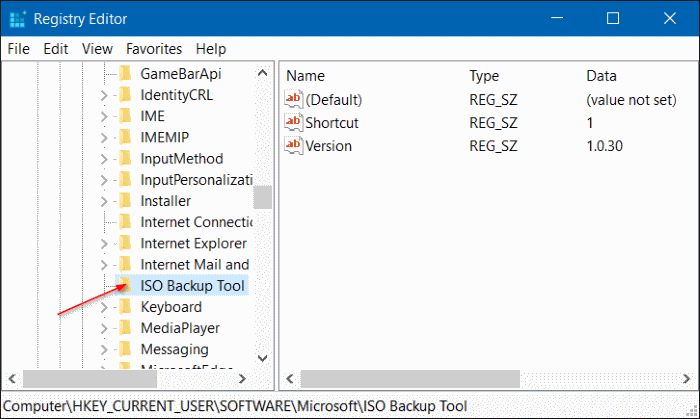700x419 pixels.
Task: Click the IMEMIP folder icon
Action: click(x=125, y=137)
